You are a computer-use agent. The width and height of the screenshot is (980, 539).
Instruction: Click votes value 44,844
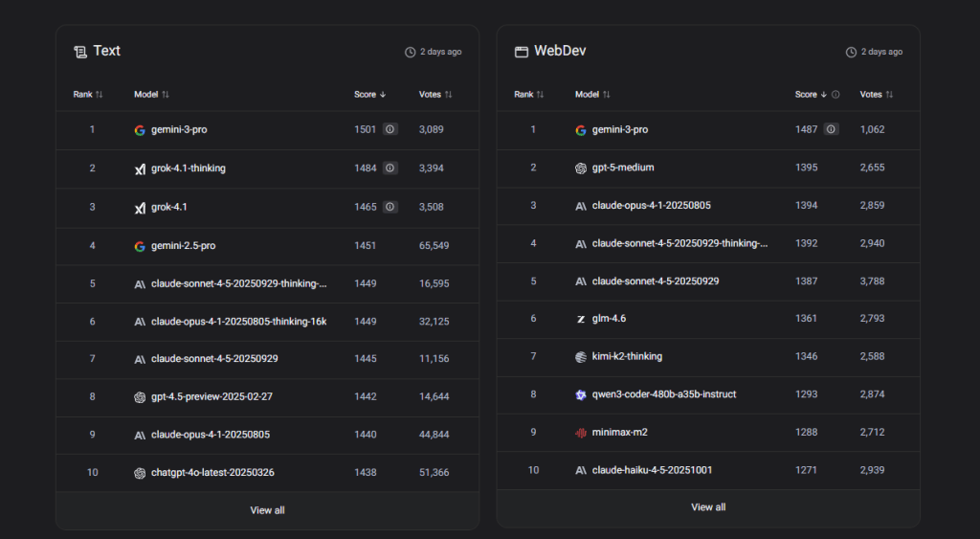[x=434, y=435]
